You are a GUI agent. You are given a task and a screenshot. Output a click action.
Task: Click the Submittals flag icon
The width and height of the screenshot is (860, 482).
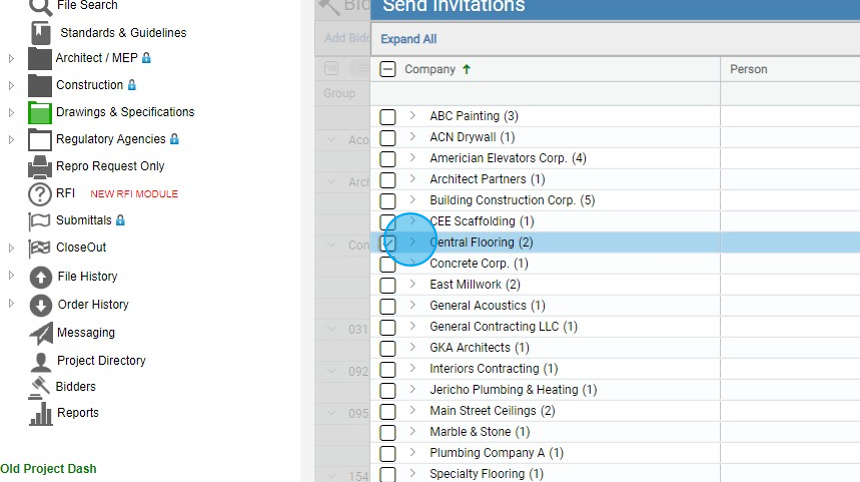[40, 221]
